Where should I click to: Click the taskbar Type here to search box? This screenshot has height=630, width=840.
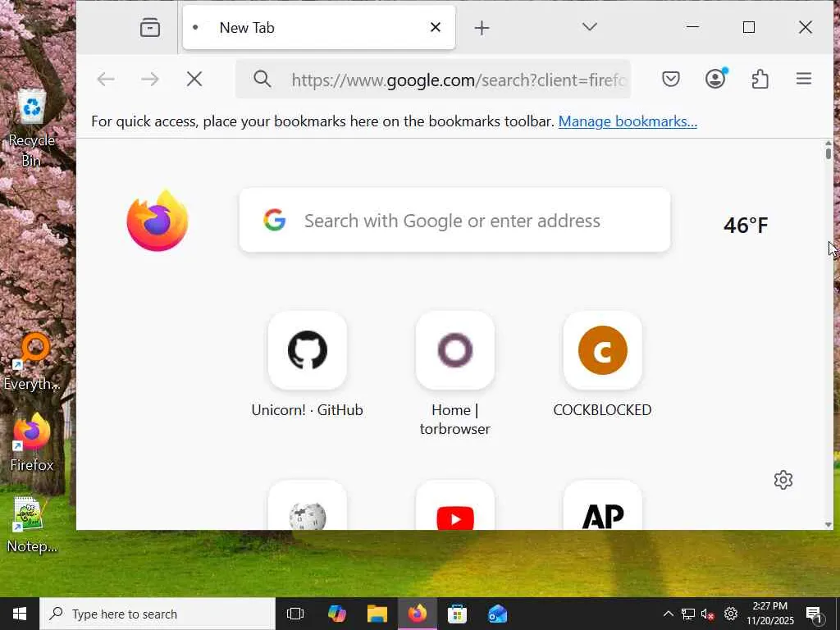(x=158, y=614)
